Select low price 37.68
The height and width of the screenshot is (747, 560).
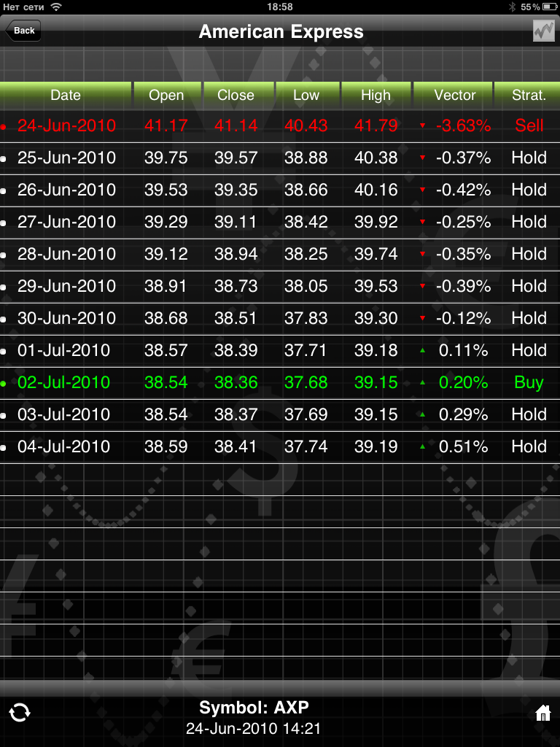(306, 382)
